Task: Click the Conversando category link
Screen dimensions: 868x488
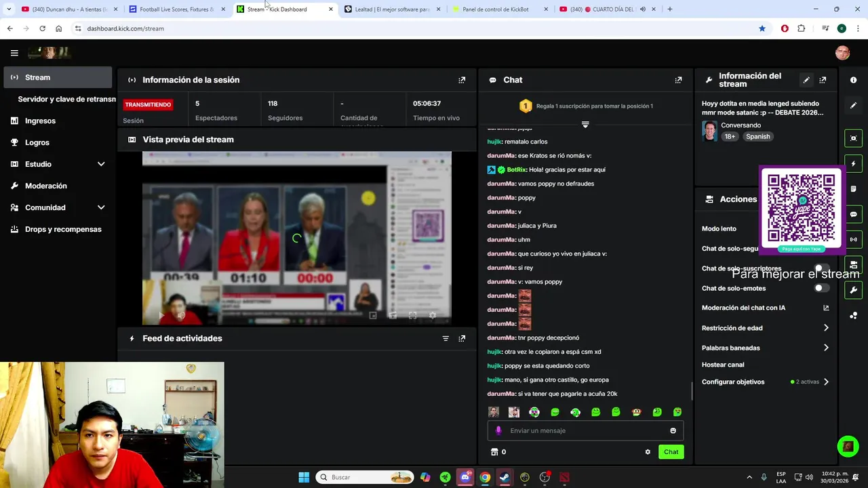Action: (741, 125)
